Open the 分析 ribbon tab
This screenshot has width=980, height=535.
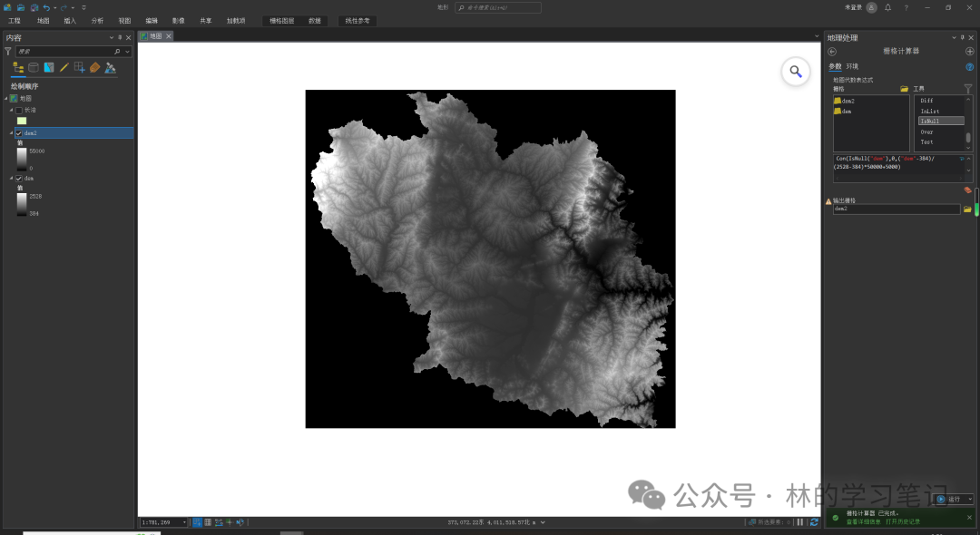click(97, 20)
